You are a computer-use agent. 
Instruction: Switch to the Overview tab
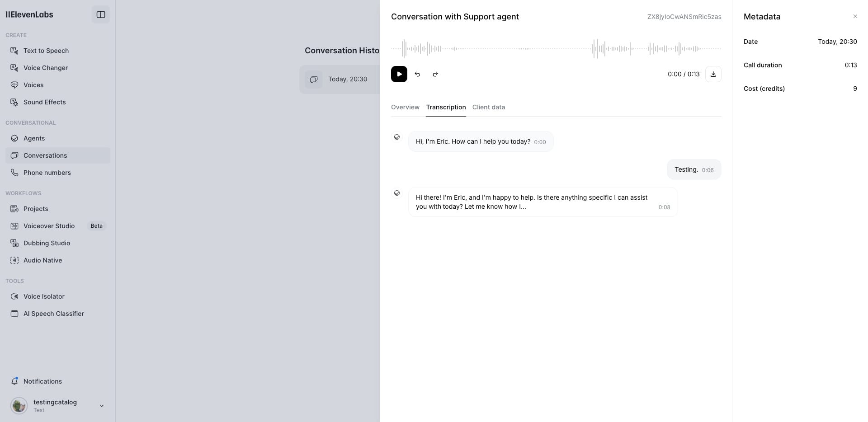point(405,107)
